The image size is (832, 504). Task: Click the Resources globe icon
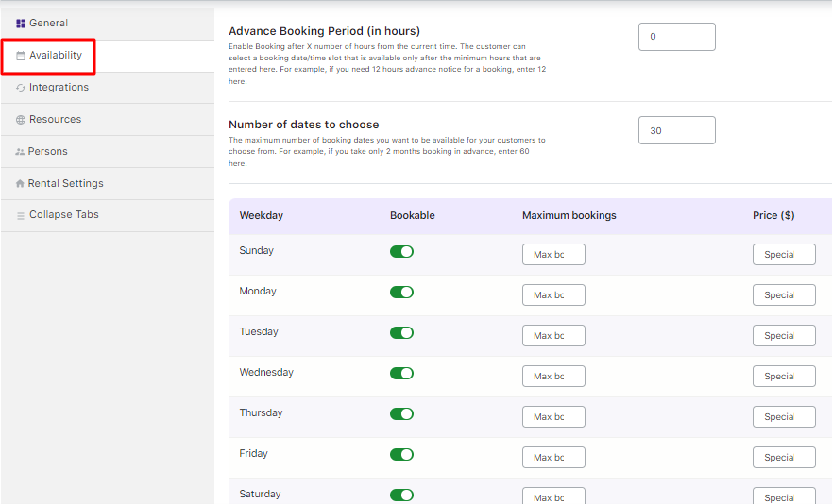[21, 120]
